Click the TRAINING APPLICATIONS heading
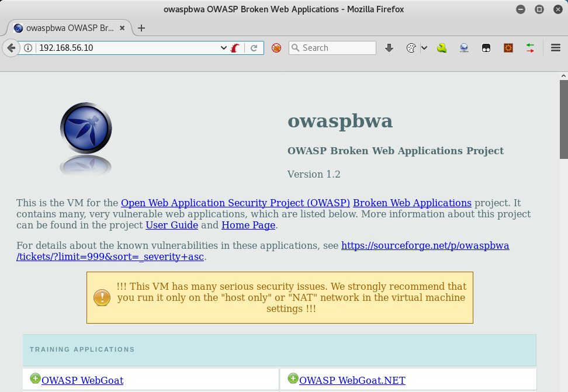568x392 pixels. (x=82, y=349)
